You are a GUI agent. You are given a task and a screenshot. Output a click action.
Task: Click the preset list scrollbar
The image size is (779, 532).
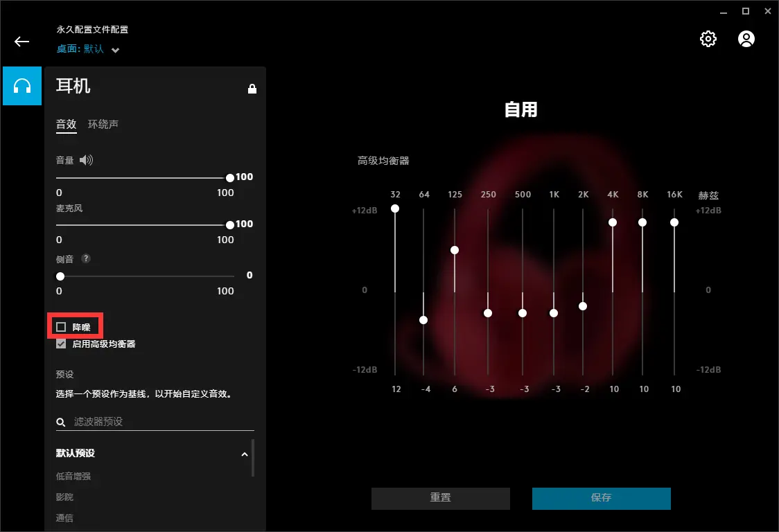click(x=253, y=457)
